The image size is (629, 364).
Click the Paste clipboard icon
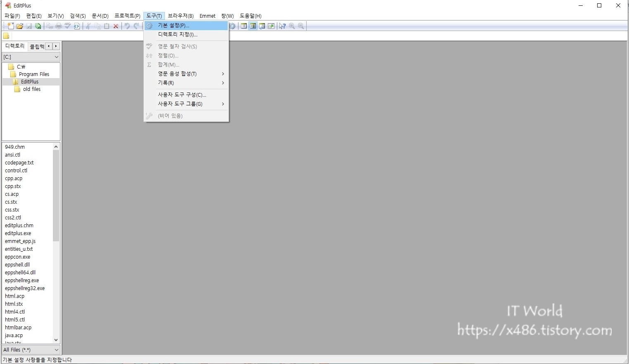point(107,26)
